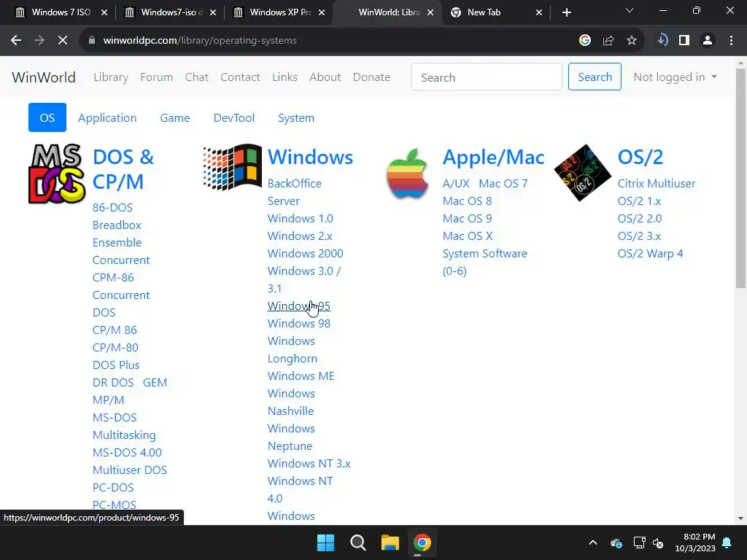Close the Windows XP Pro tab
The width and height of the screenshot is (747, 560).
point(322,12)
